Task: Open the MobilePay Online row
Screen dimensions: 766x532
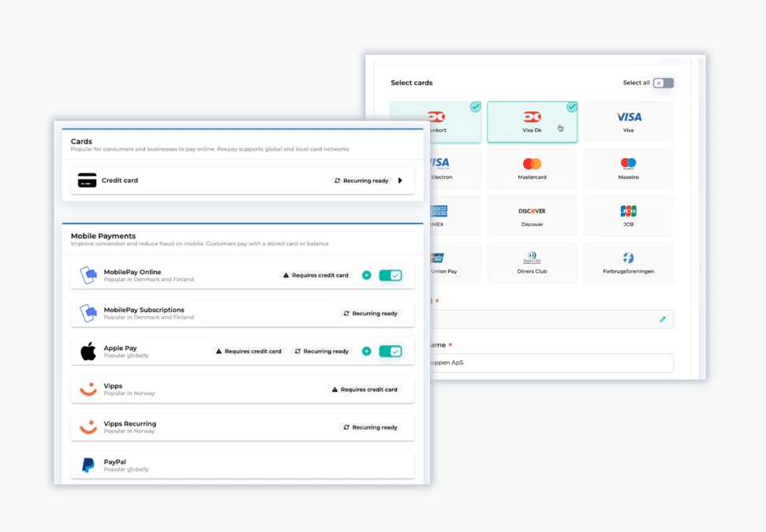Action: coord(243,275)
